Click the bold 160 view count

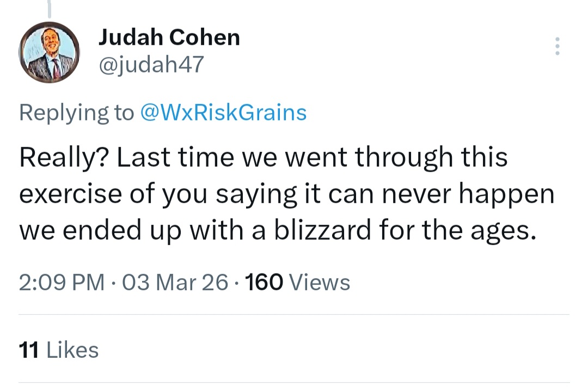[265, 282]
